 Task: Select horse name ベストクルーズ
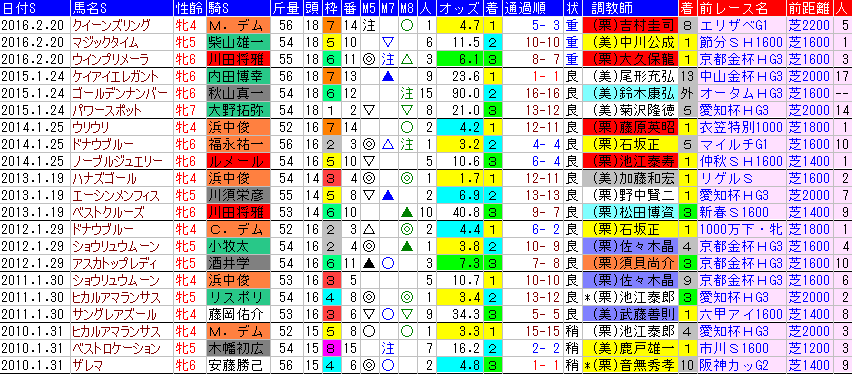click(x=108, y=212)
